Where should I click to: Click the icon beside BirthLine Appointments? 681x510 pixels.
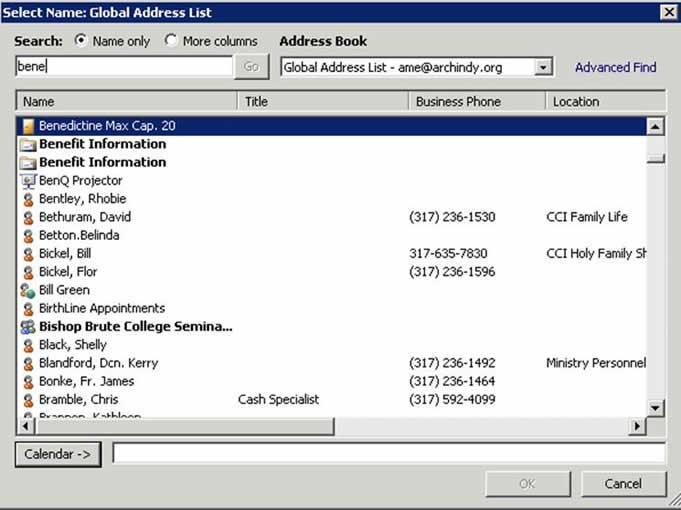pyautogui.click(x=28, y=309)
